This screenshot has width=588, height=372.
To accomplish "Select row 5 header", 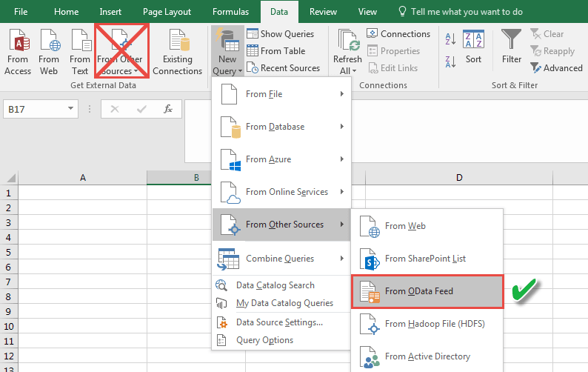I will tap(9, 252).
